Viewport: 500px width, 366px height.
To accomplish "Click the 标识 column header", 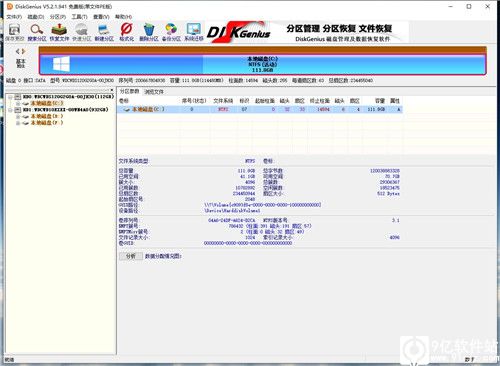I will coord(244,101).
